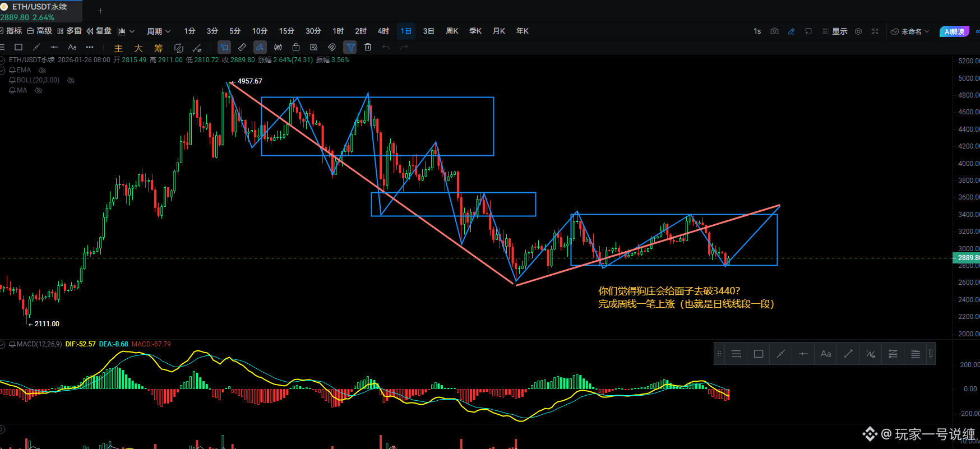Screen dimensions: 980x449
Task: Click the 复盘 replay button
Action: coord(99,31)
